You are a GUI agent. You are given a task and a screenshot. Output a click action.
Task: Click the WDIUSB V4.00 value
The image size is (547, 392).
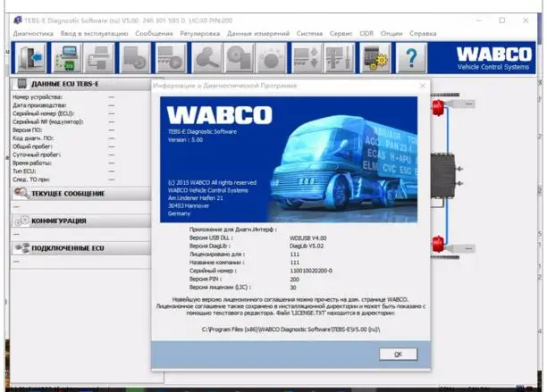(x=307, y=238)
